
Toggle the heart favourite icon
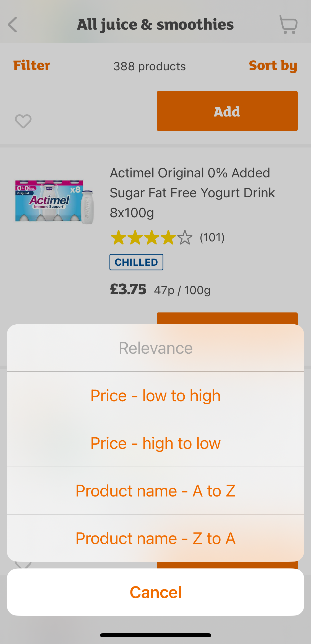pos(23,121)
